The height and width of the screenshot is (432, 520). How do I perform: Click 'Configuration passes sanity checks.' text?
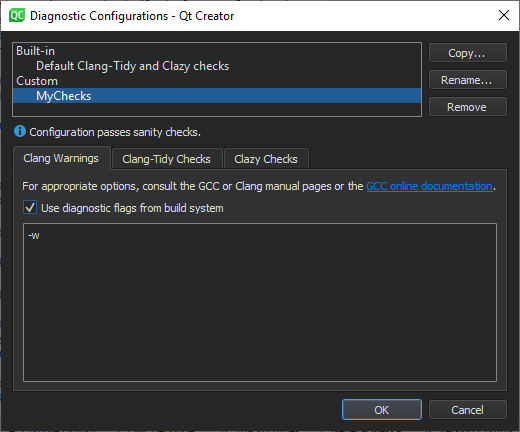[x=115, y=132]
